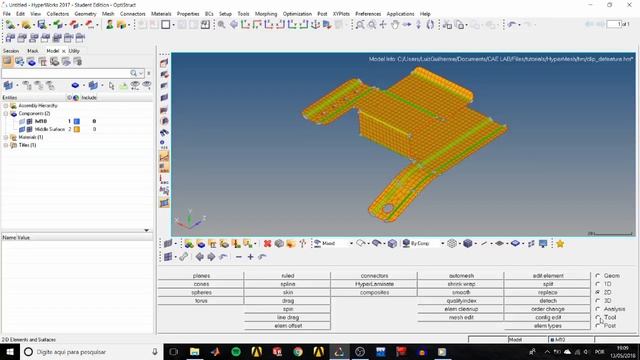640x360 pixels.
Task: Click the red X delete icon
Action: [x=267, y=244]
